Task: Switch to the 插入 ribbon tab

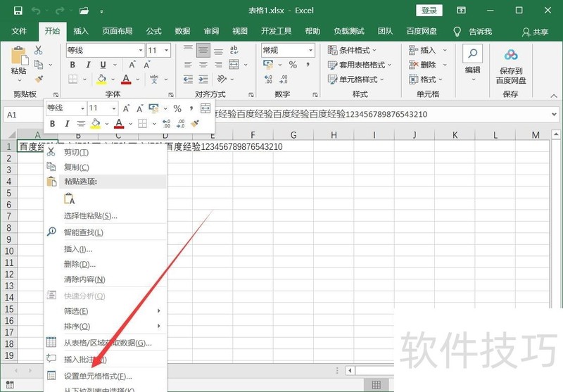Action: 81,31
